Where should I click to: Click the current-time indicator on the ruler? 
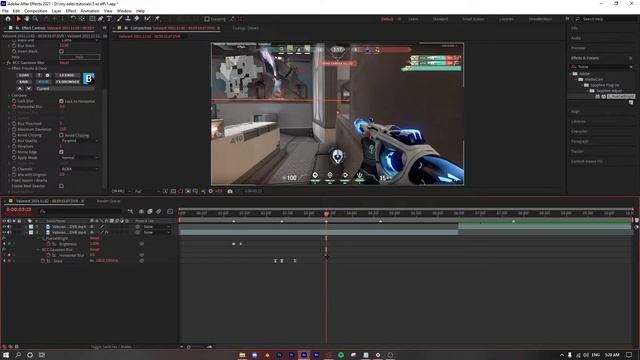coord(327,213)
